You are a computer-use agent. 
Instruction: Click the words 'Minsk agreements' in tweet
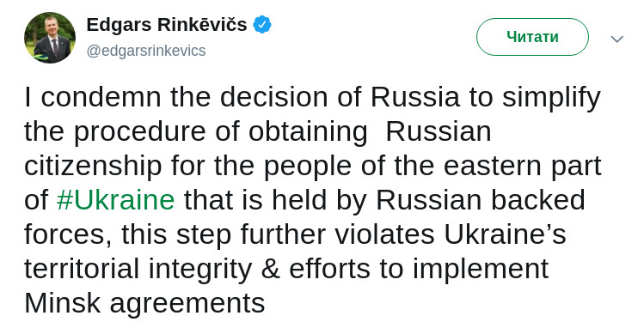[x=144, y=304]
